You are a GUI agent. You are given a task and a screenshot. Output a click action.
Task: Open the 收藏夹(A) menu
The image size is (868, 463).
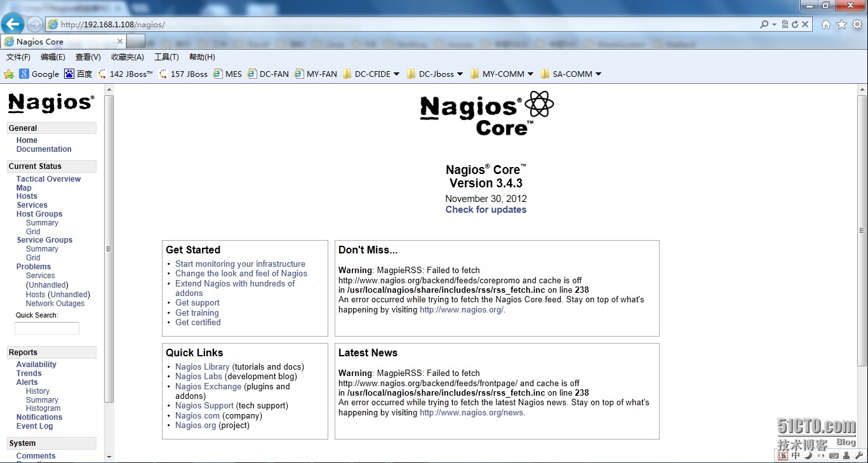[x=128, y=57]
